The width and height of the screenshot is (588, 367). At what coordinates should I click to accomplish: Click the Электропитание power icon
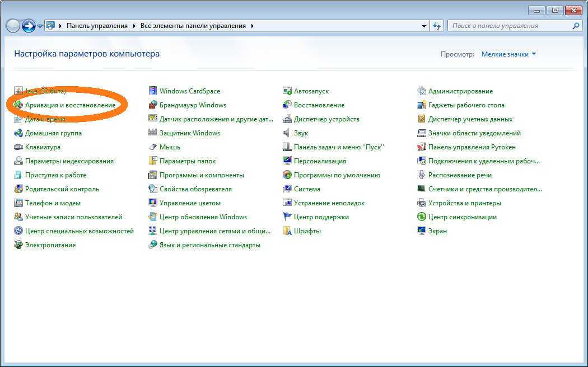[x=18, y=245]
